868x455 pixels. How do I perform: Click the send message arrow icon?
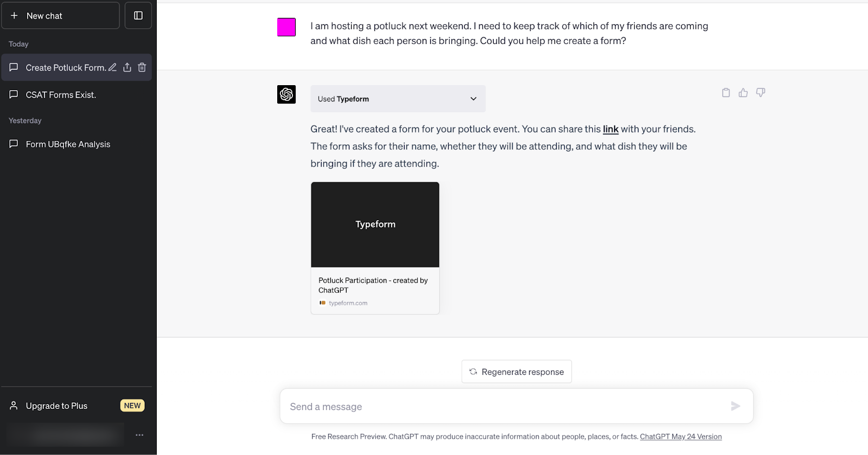736,406
